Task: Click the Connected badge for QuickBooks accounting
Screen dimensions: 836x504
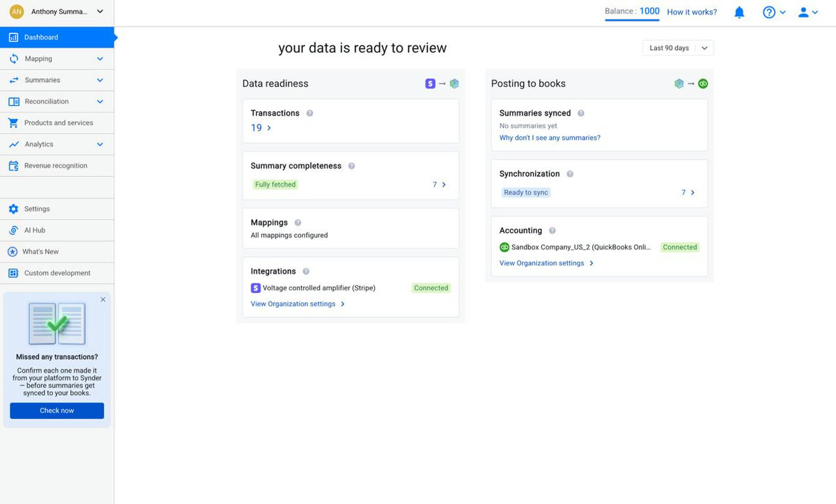Action: [x=680, y=247]
